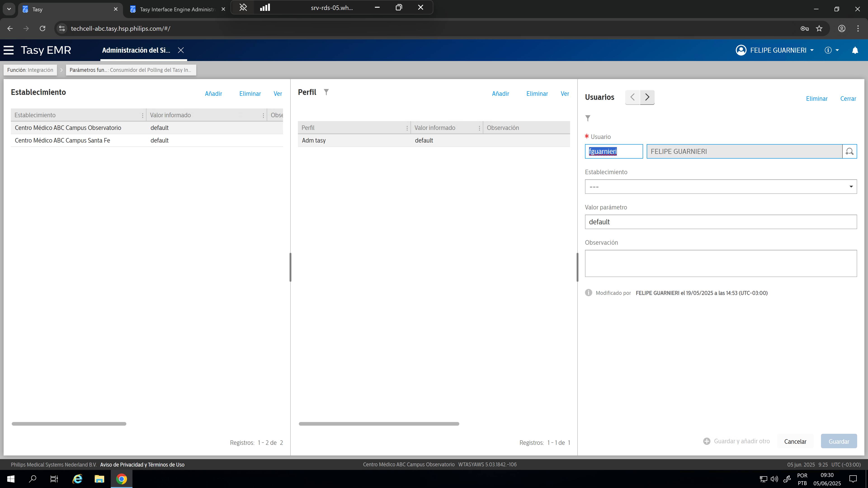Switch to the Tasy browser tab
The width and height of the screenshot is (868, 488).
tap(70, 9)
